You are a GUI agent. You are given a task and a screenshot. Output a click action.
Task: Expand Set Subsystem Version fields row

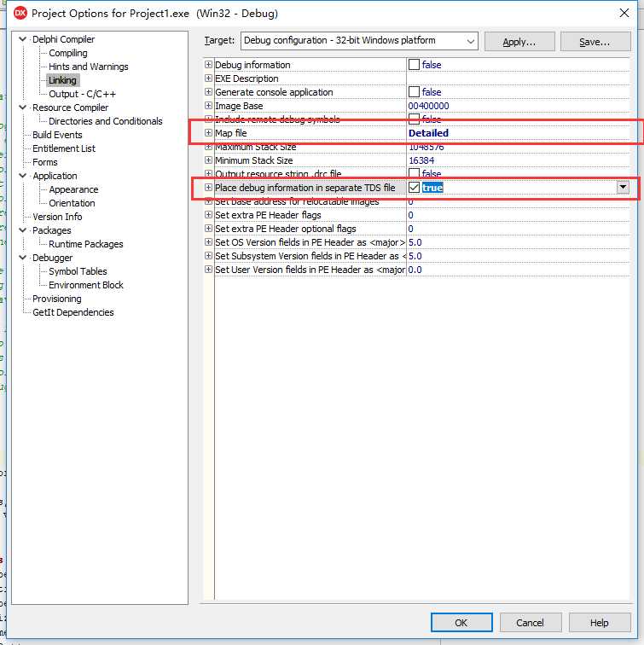click(208, 256)
